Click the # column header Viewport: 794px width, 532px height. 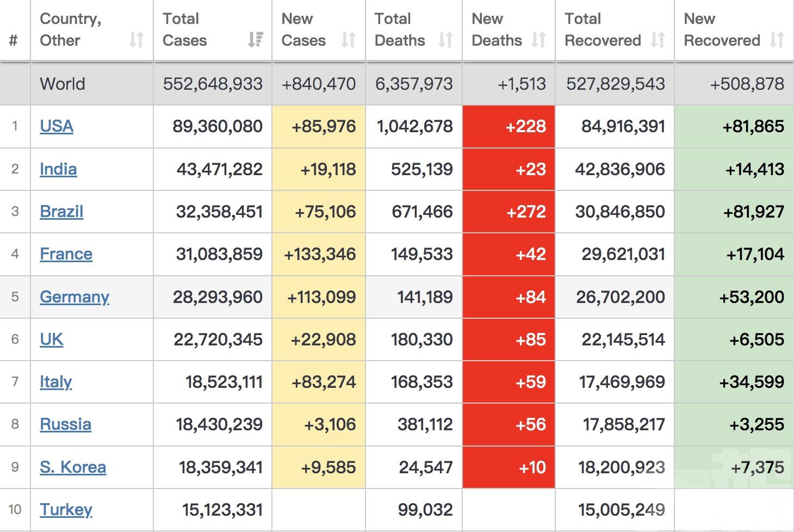point(14,40)
